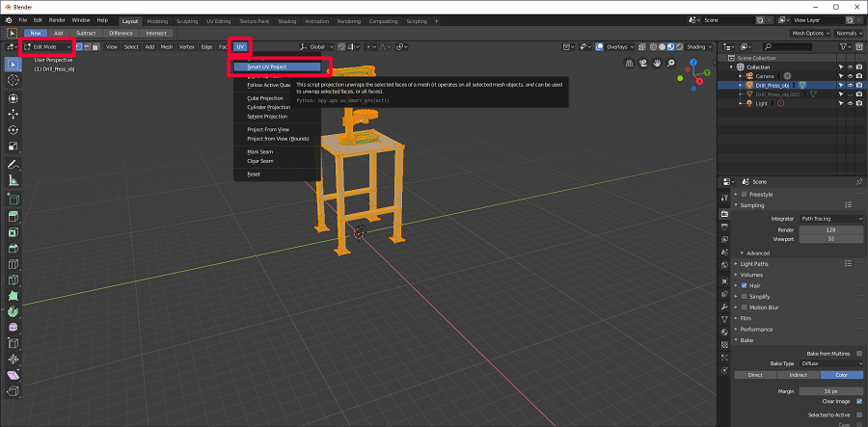
Task: Select the Rip Region tool
Action: (x=14, y=391)
